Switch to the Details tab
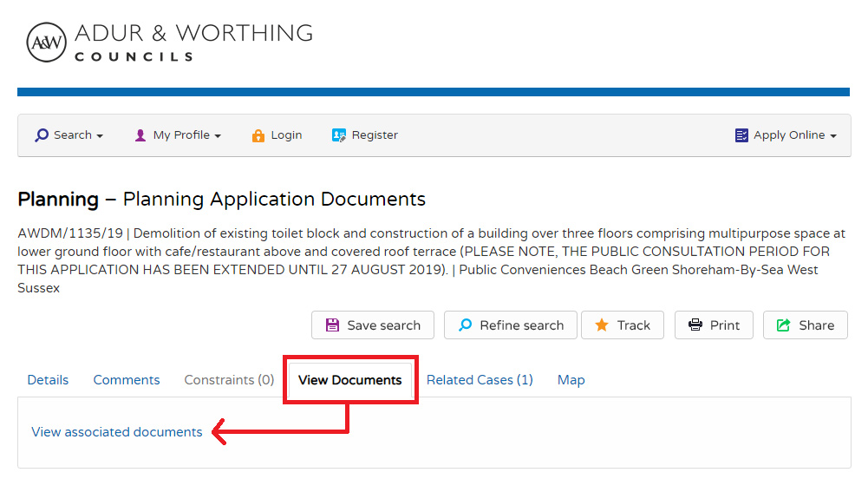 [49, 380]
